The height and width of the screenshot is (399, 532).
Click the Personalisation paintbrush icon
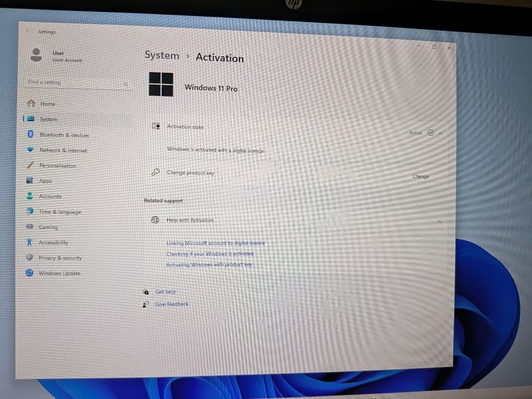point(30,165)
